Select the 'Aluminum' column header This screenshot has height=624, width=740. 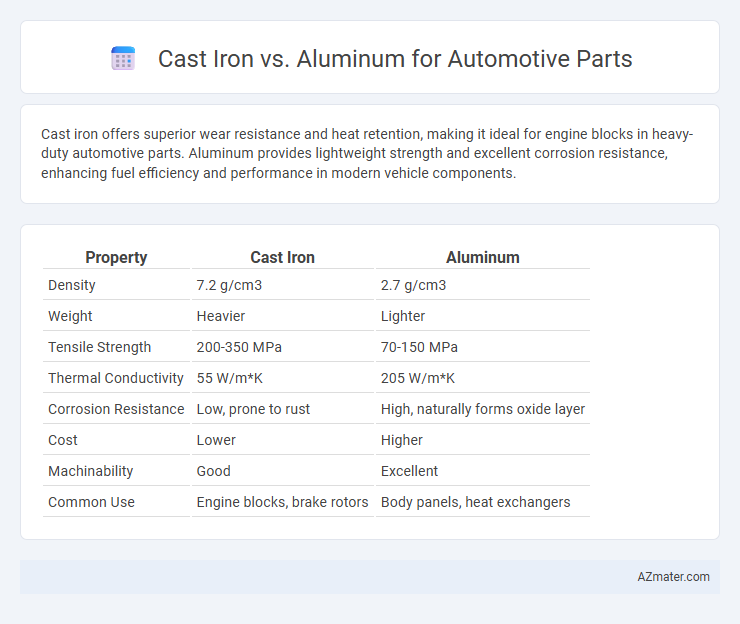[x=482, y=257]
